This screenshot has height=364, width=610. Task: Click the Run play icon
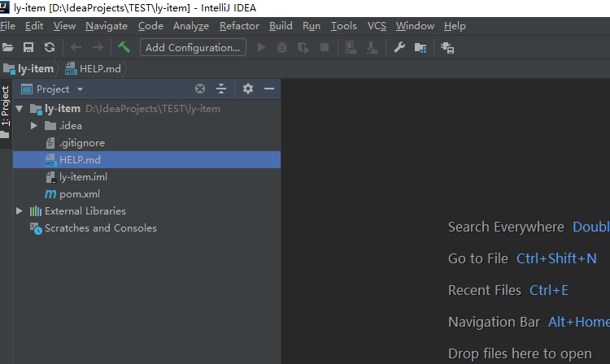pyautogui.click(x=261, y=47)
